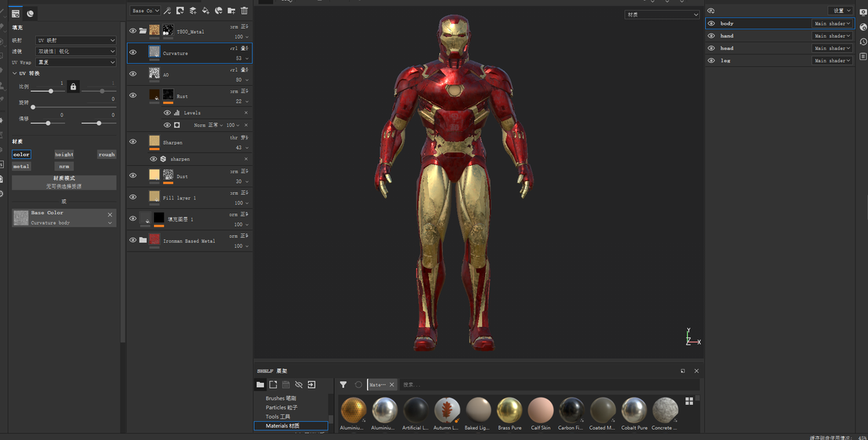The height and width of the screenshot is (440, 868).
Task: Select Tools shelf category
Action: pos(277,417)
